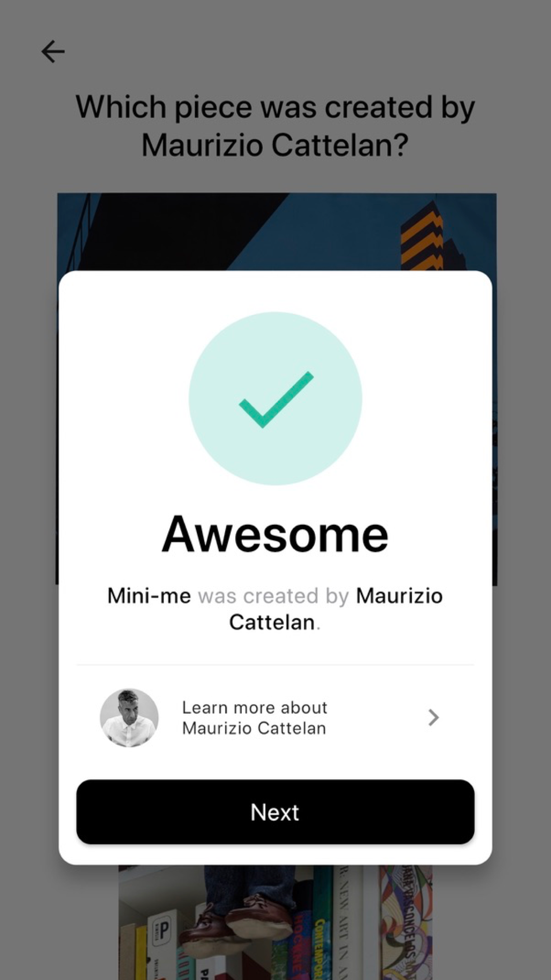
Task: Select the bookshelf artwork at the bottom
Action: coord(275,922)
